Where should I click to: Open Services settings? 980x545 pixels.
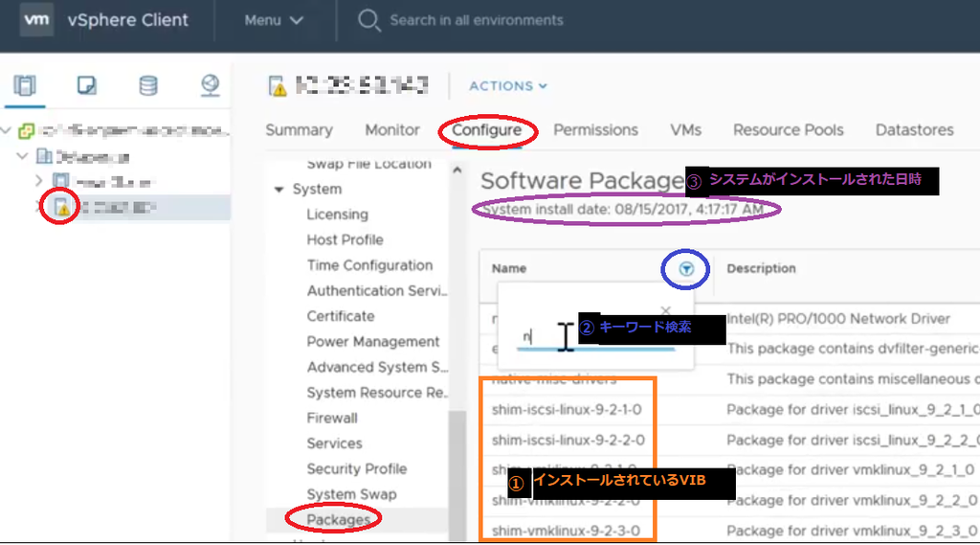pos(334,443)
